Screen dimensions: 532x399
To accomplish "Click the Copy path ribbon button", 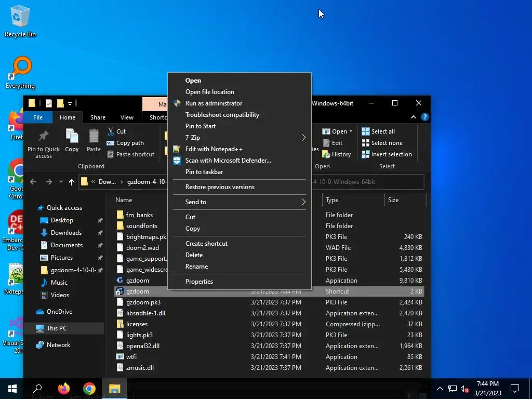I will click(126, 143).
